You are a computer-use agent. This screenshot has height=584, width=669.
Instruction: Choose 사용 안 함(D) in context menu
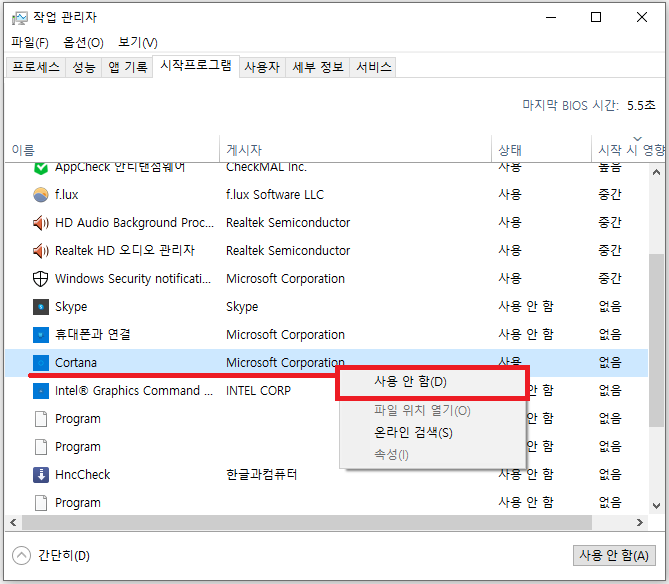[x=433, y=382]
